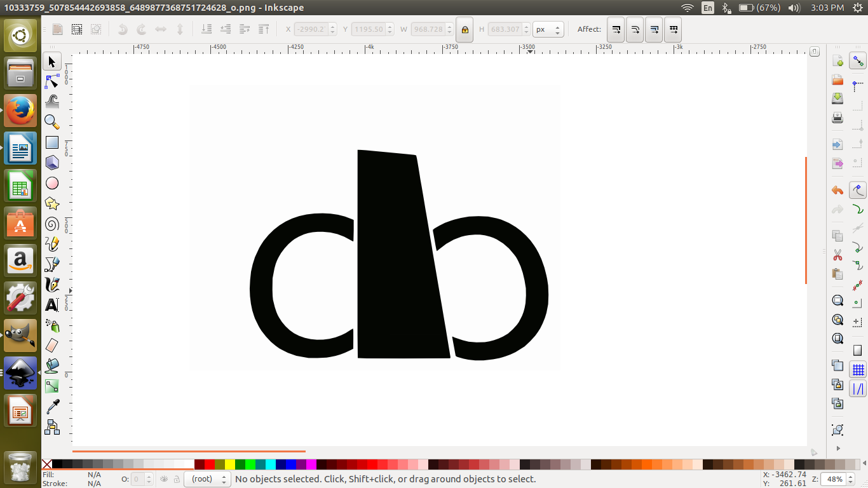Viewport: 868px width, 488px height.
Task: Toggle snap to page border
Action: coord(858,350)
